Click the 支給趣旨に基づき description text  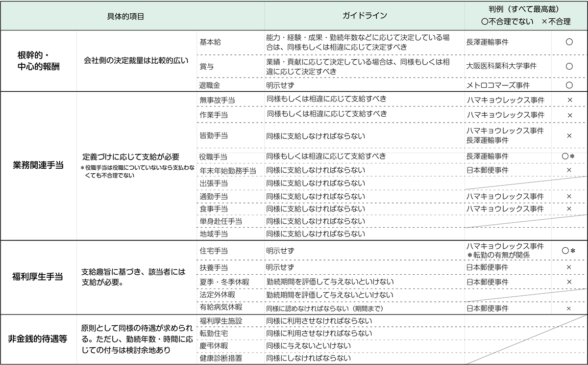tap(133, 277)
